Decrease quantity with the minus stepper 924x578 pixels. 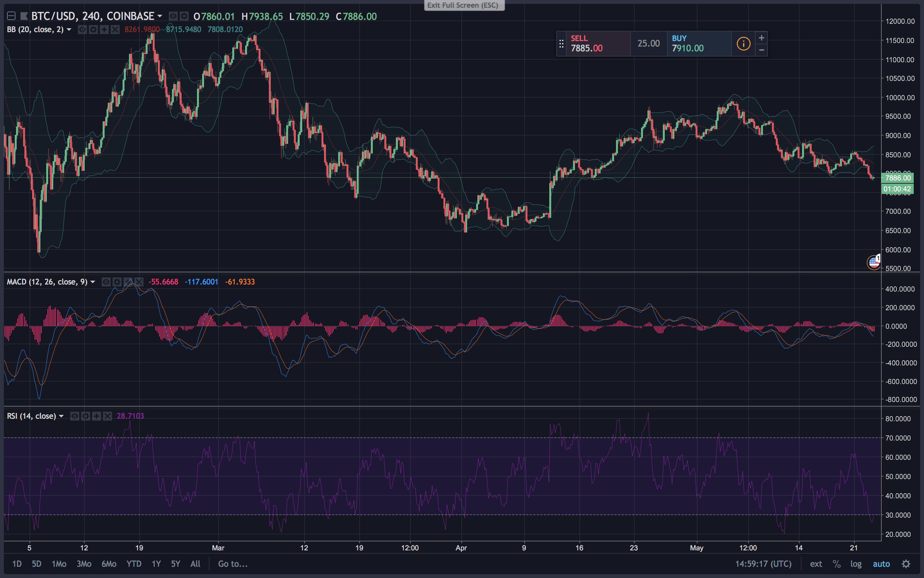pos(761,50)
